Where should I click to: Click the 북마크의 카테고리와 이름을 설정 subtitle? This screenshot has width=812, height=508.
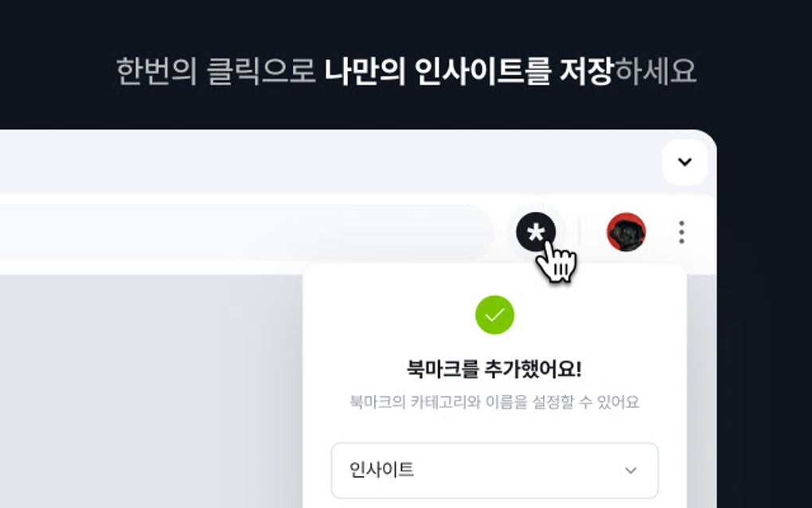click(494, 402)
